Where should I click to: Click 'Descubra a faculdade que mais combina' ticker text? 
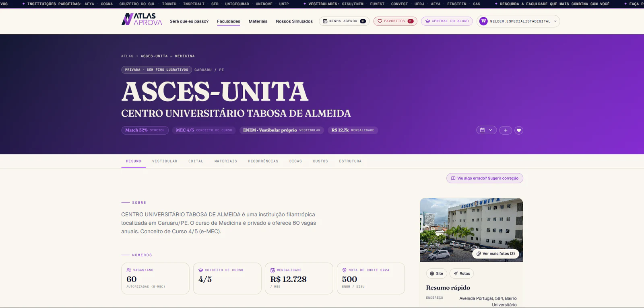[555, 4]
